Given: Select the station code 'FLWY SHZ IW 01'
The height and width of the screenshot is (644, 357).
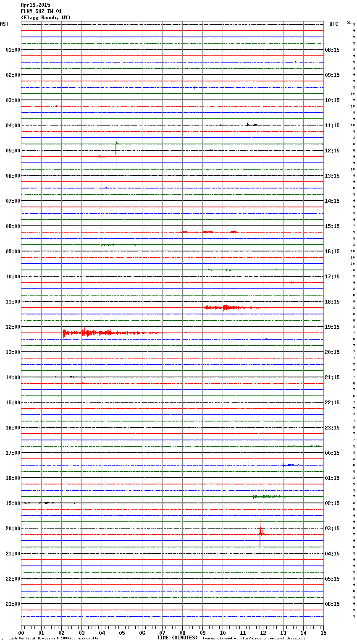Looking at the screenshot, I should pos(41,11).
